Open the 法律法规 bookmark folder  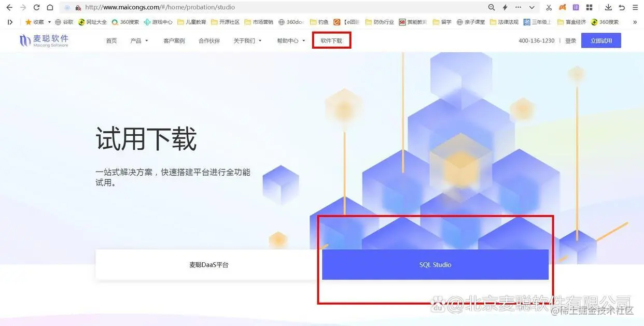pos(504,22)
